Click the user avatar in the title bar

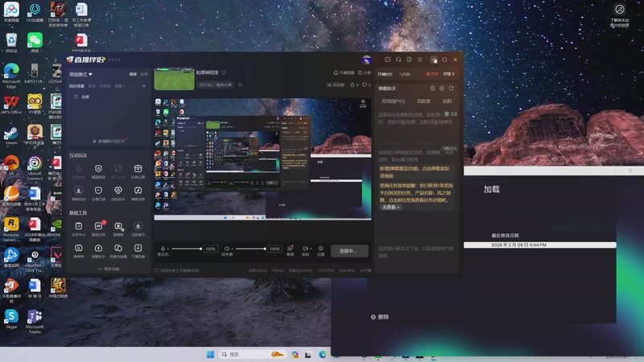pos(366,60)
